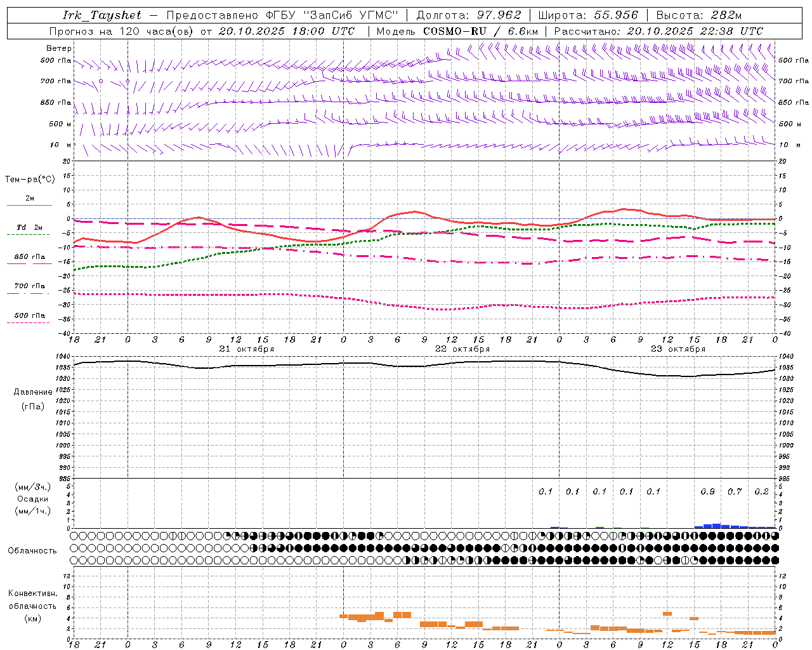Click the Давление panel label
Viewport: 812px width, 650px height.
click(x=33, y=392)
